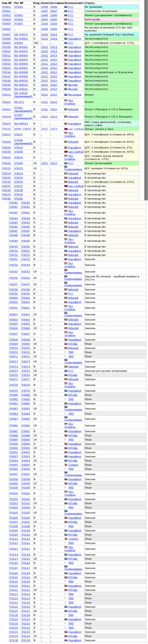Click the flag icon above Газпромавиа in row 95033
The width and height of the screenshot is (148, 644).
(66, 167)
